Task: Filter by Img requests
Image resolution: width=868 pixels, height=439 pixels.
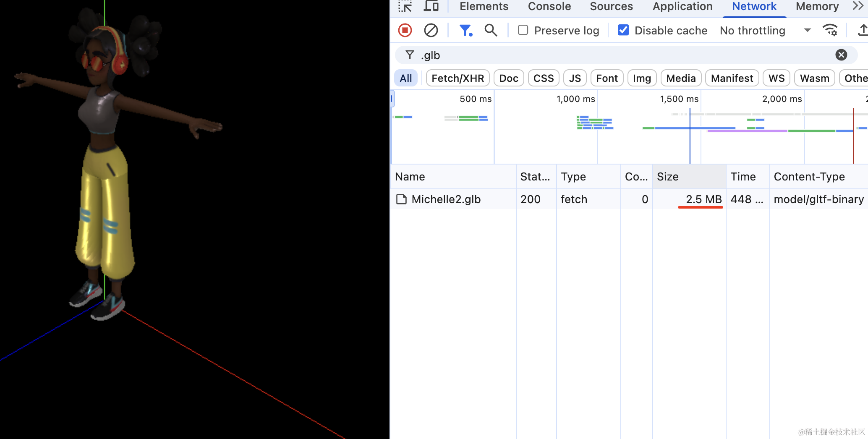Action: 642,78
